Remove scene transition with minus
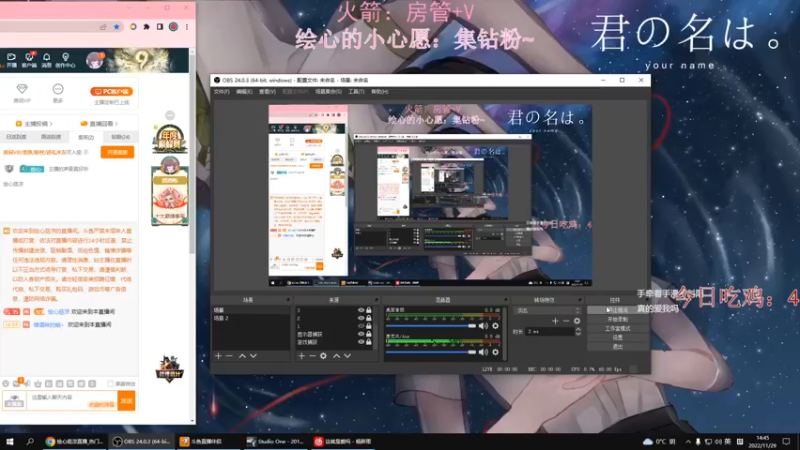This screenshot has height=450, width=800. point(566,321)
